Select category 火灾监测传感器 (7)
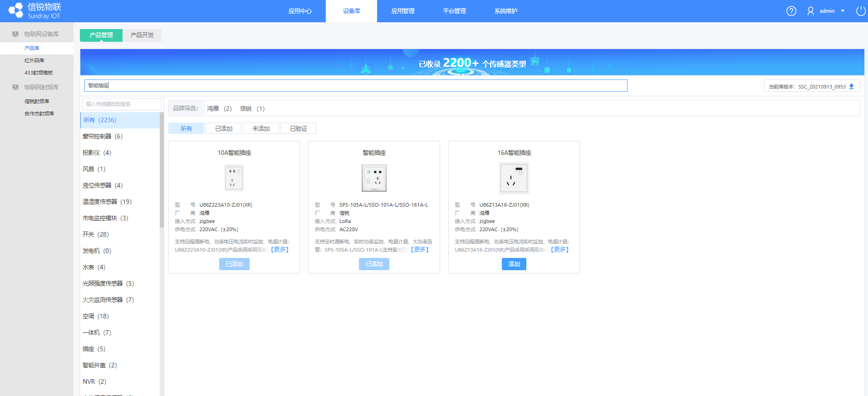This screenshot has height=396, width=868. coord(120,300)
